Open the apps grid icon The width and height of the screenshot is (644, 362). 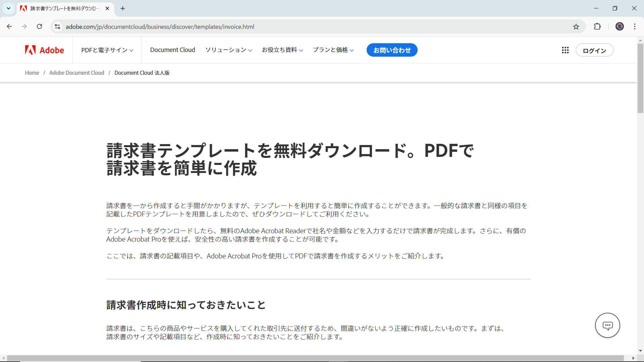(565, 50)
